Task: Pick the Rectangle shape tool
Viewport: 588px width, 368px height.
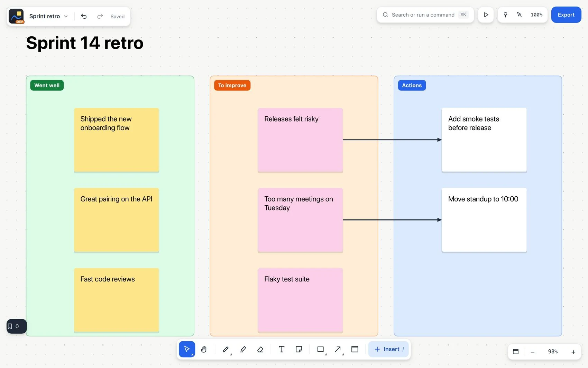Action: (x=321, y=349)
